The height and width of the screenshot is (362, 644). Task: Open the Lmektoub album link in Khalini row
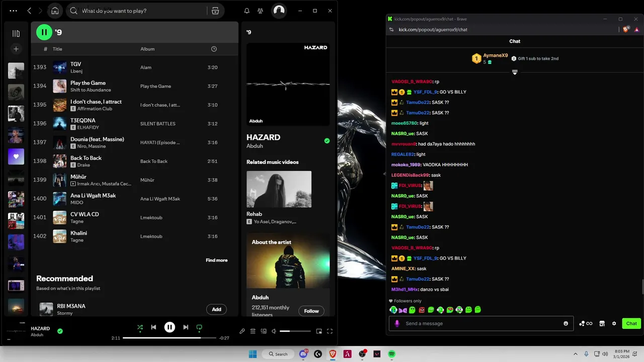click(151, 236)
